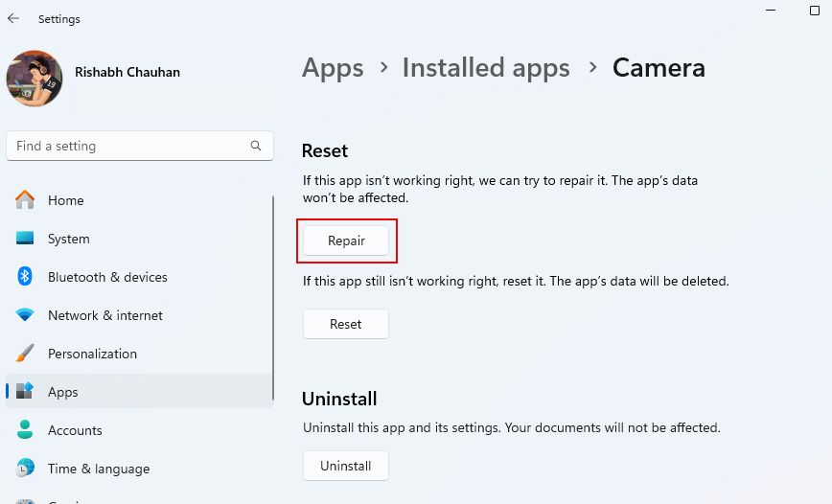Select the Accounts person icon

[x=25, y=430]
